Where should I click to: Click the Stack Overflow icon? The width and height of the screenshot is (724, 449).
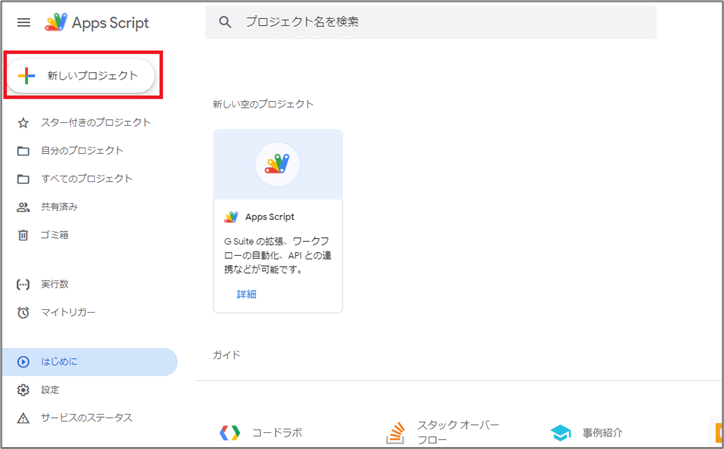click(x=396, y=433)
